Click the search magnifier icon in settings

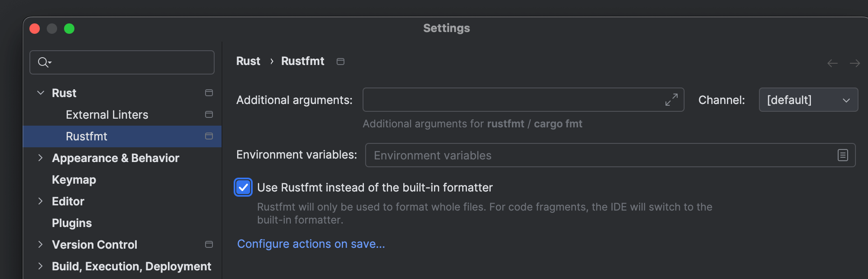click(x=44, y=62)
